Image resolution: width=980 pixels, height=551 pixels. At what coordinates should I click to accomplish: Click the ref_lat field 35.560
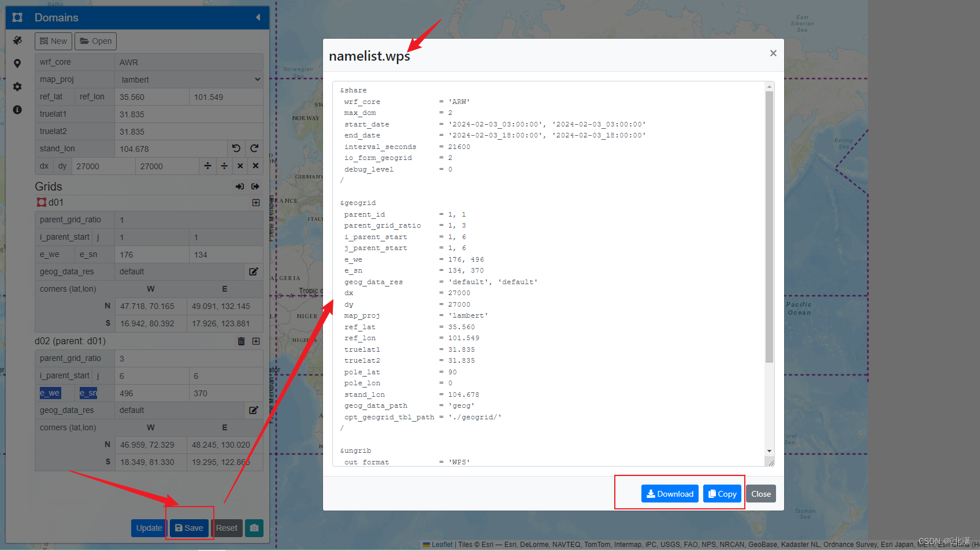pyautogui.click(x=152, y=97)
